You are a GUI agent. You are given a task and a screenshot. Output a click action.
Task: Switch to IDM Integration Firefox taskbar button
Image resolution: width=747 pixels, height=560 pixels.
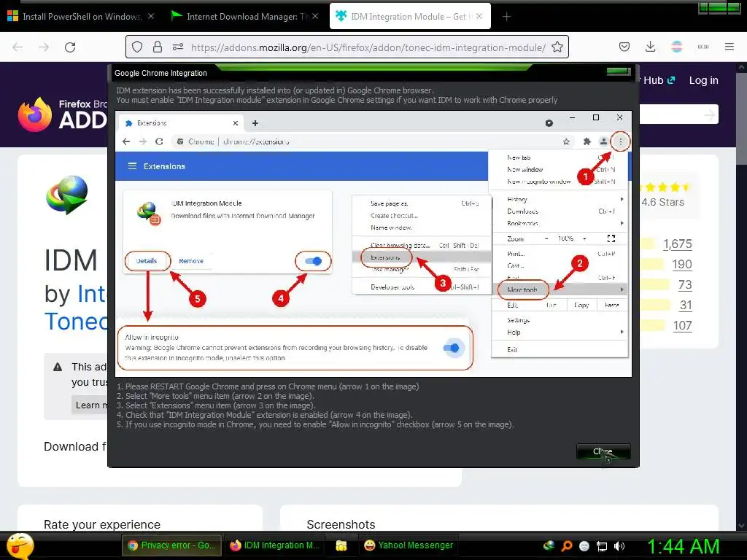pyautogui.click(x=274, y=545)
